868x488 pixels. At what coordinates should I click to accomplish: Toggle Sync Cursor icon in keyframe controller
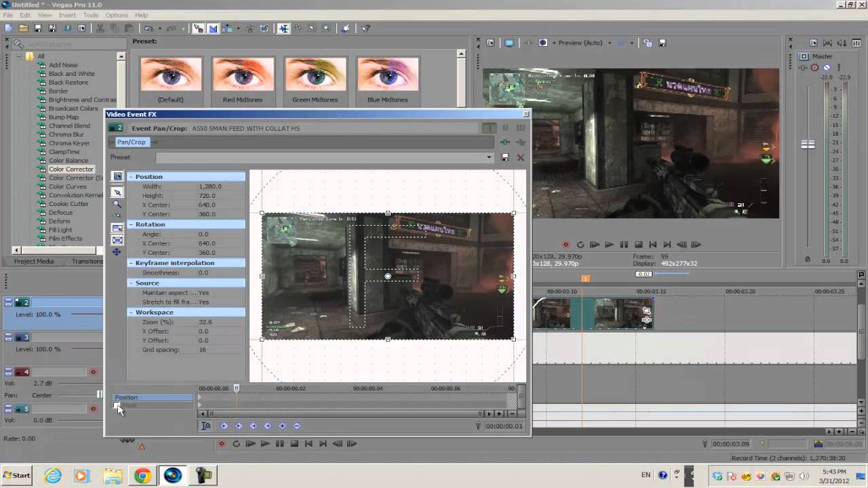(x=206, y=426)
